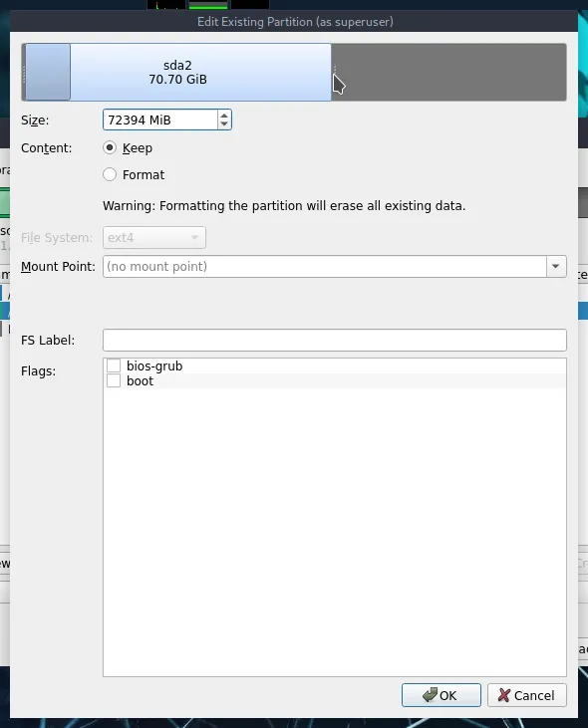Confirm changes with the OK button
588x728 pixels.
pos(441,695)
